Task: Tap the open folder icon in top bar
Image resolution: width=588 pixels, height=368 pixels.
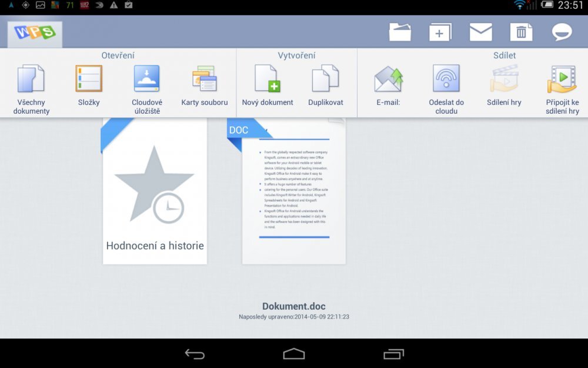Action: click(x=400, y=32)
